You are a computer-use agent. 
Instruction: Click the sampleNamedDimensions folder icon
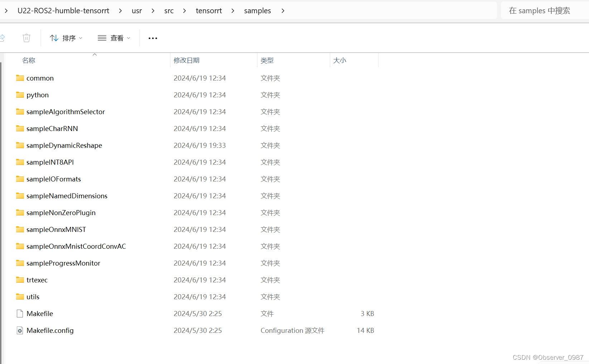coord(20,195)
